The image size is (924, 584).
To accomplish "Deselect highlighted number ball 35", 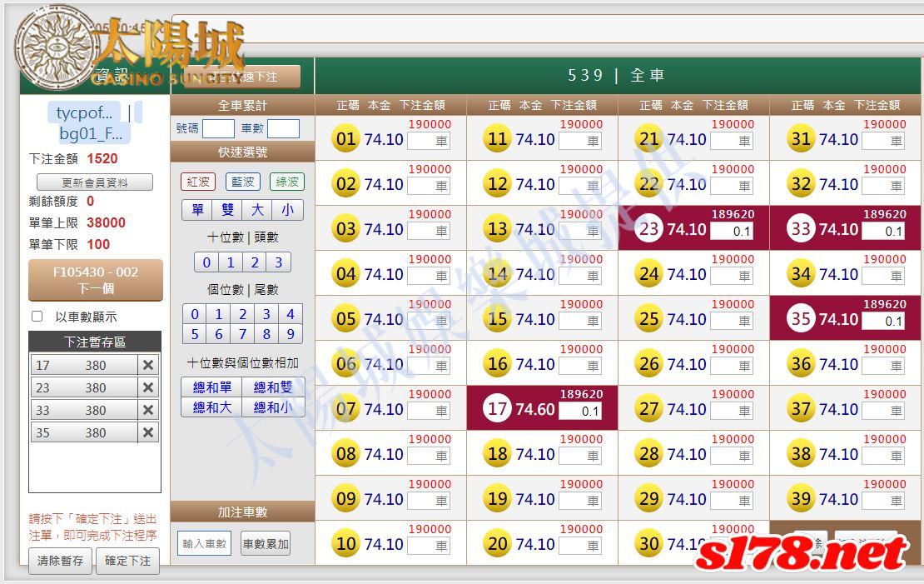I will pyautogui.click(x=801, y=318).
